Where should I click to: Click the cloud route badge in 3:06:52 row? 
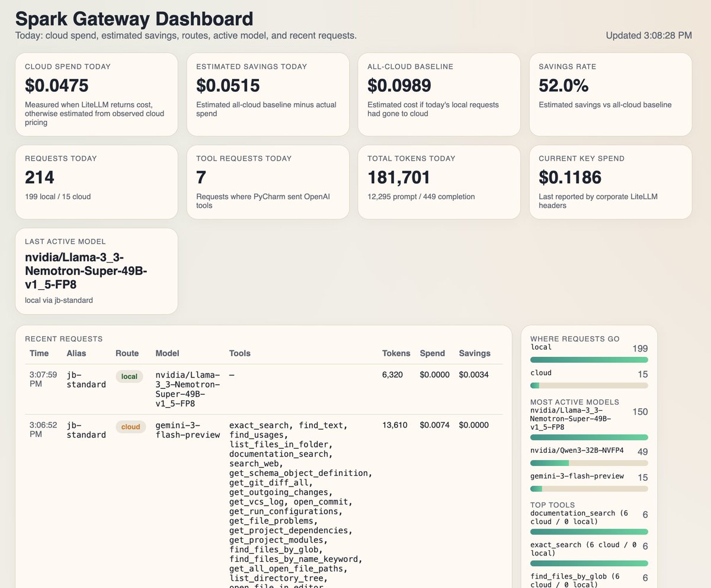click(130, 427)
